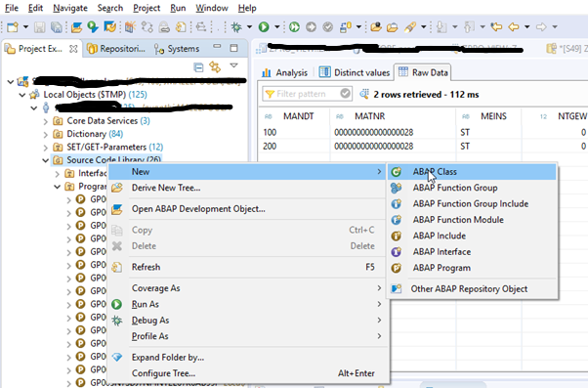Select Refresh in context menu
This screenshot has height=388, width=588.
pyautogui.click(x=248, y=267)
